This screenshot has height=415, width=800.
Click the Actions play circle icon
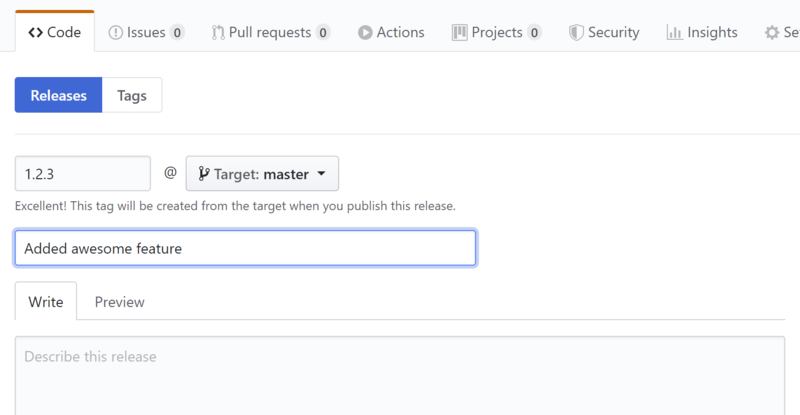365,32
